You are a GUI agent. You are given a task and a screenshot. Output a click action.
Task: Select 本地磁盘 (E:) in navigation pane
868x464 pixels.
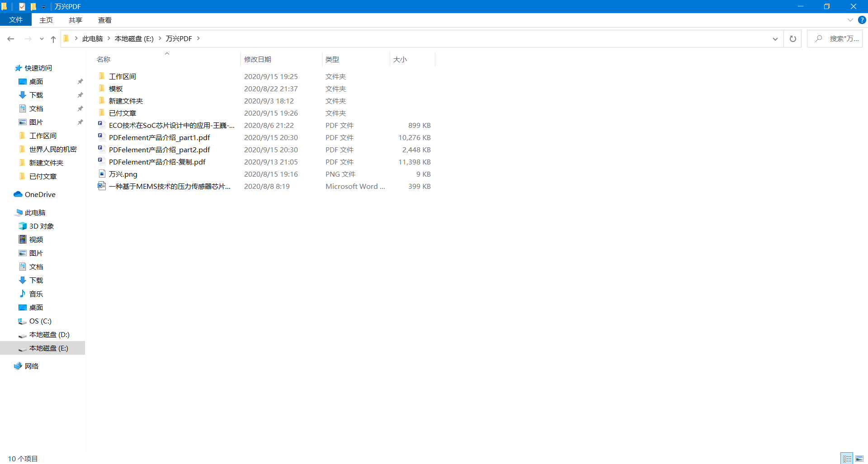coord(43,348)
